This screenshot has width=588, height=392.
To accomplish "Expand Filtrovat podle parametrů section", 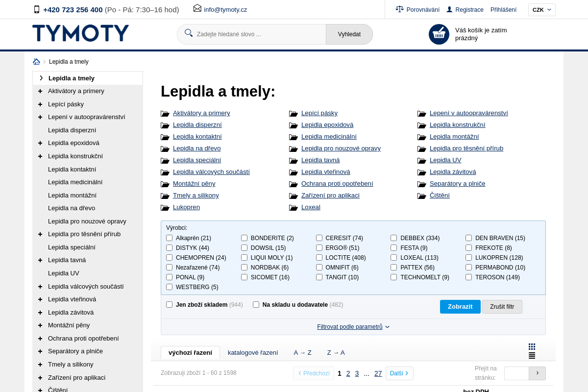I will [353, 327].
